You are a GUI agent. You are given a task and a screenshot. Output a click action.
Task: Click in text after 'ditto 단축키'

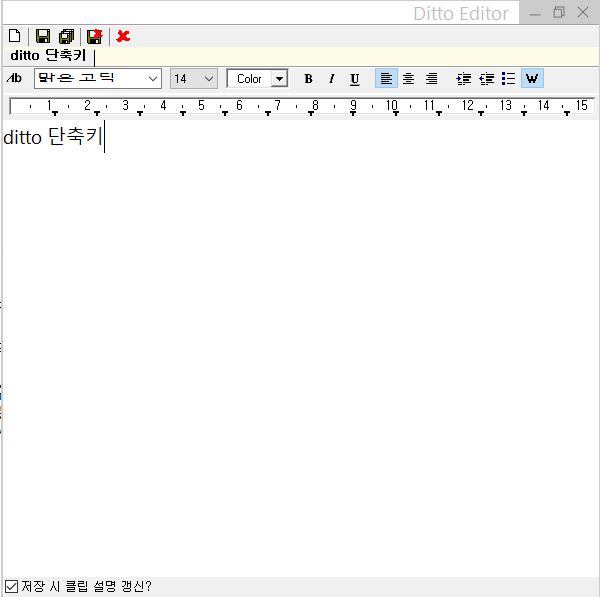[105, 137]
